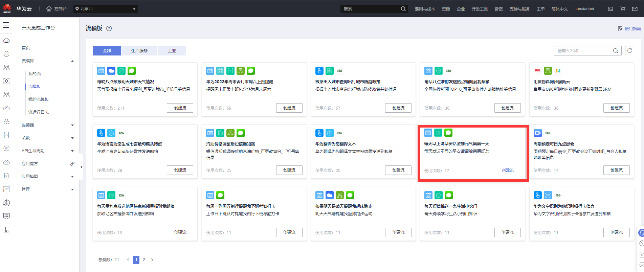Open the 企业 menu in the top bar
This screenshot has height=272, width=644.
(461, 9)
